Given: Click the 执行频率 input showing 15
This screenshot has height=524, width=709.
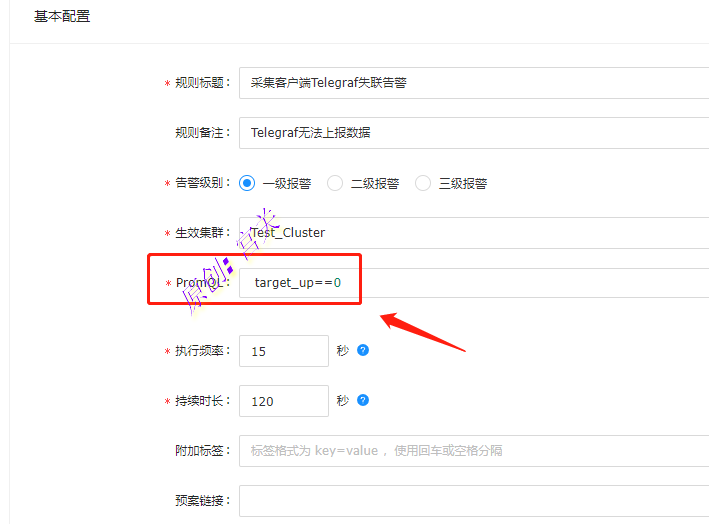Looking at the screenshot, I should 283,351.
